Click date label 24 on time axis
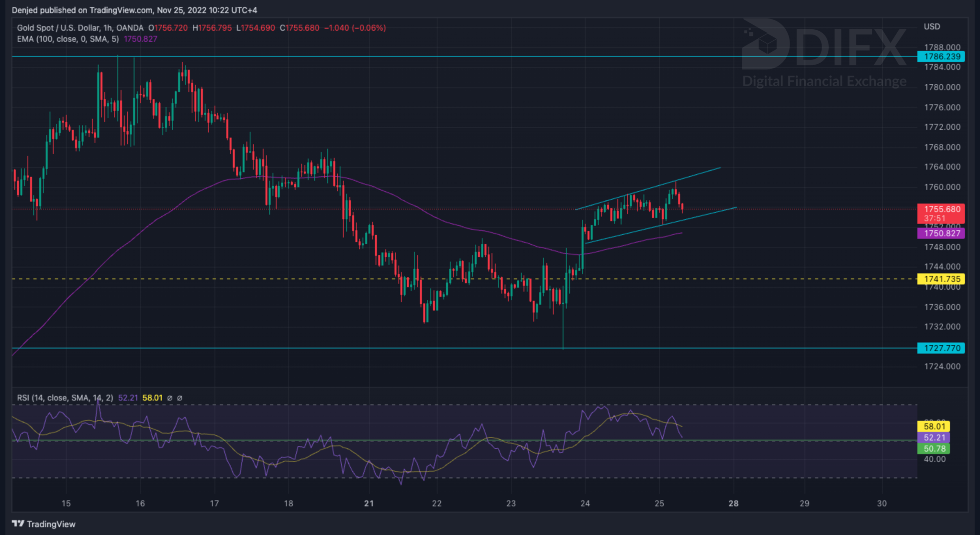 click(x=585, y=503)
